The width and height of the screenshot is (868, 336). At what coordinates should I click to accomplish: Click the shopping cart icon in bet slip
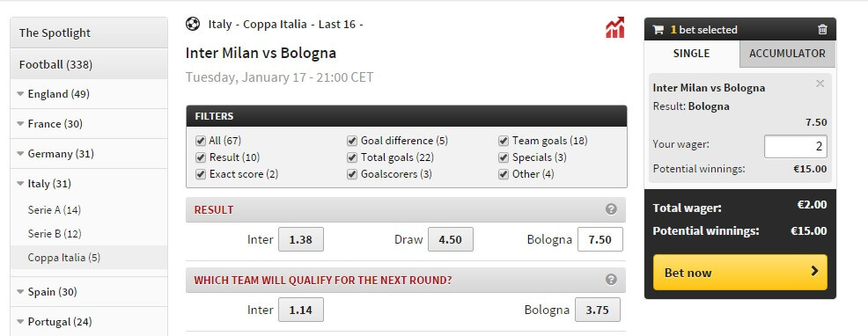click(x=658, y=30)
